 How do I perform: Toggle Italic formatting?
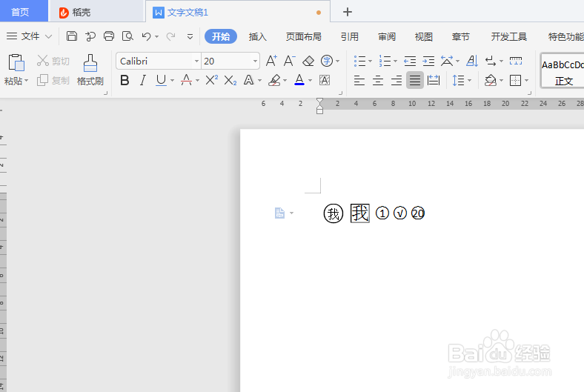pyautogui.click(x=142, y=80)
